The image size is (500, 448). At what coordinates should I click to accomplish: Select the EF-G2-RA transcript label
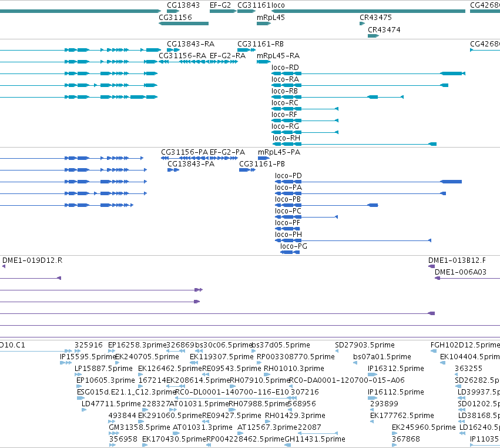[x=228, y=55]
